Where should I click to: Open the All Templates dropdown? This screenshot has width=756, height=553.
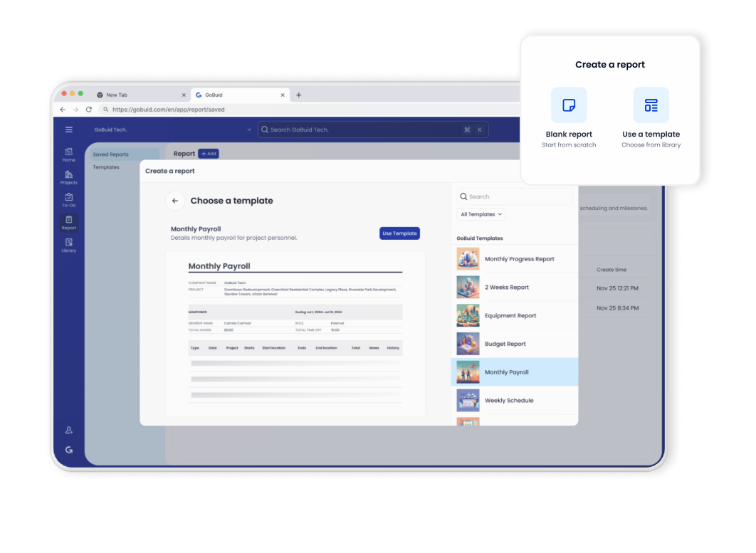coord(481,214)
